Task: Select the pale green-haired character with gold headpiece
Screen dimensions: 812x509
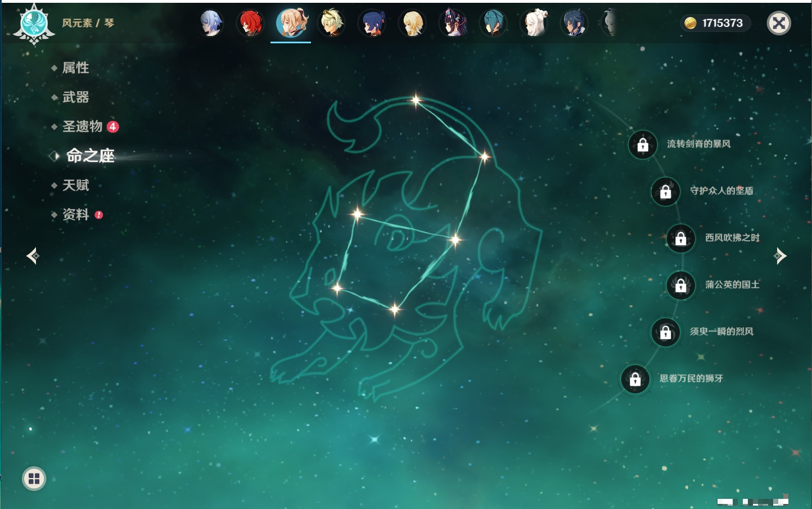Action: coord(332,23)
